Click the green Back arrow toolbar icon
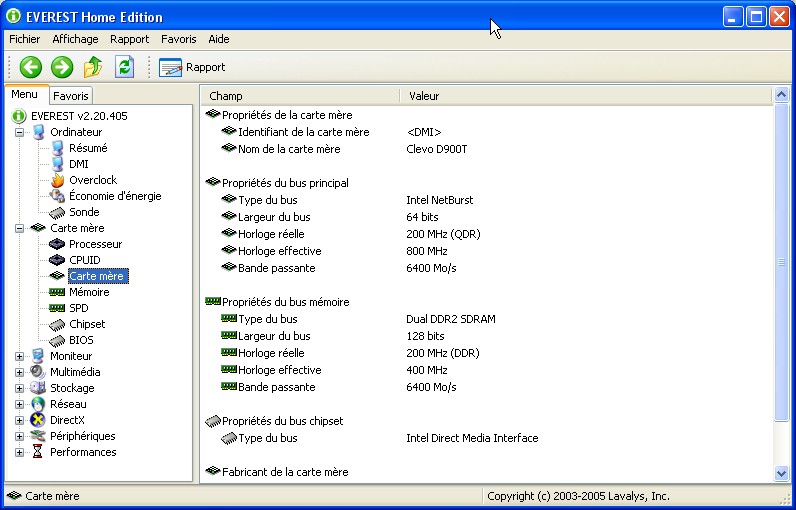This screenshot has width=796, height=510. [31, 67]
